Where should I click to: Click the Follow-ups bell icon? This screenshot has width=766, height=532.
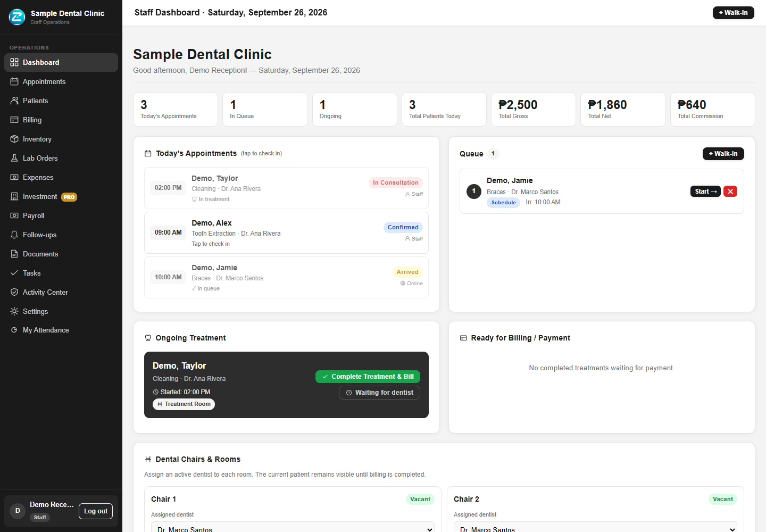click(x=14, y=235)
